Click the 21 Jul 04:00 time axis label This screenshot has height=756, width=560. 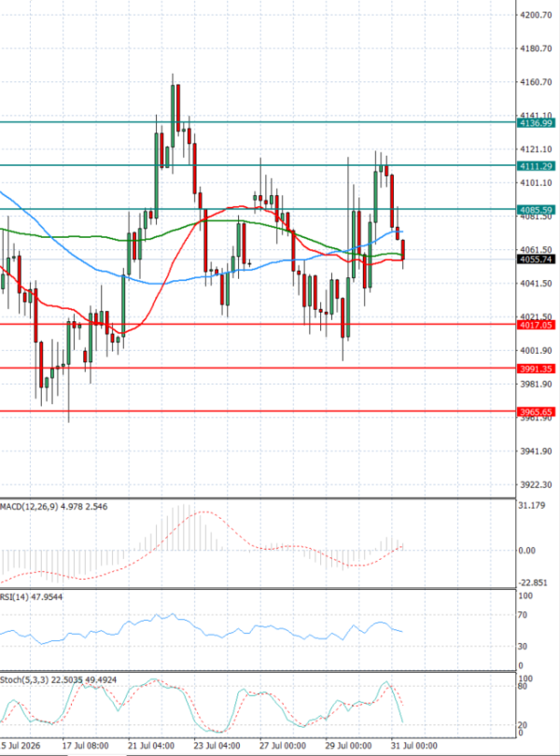coord(151,746)
